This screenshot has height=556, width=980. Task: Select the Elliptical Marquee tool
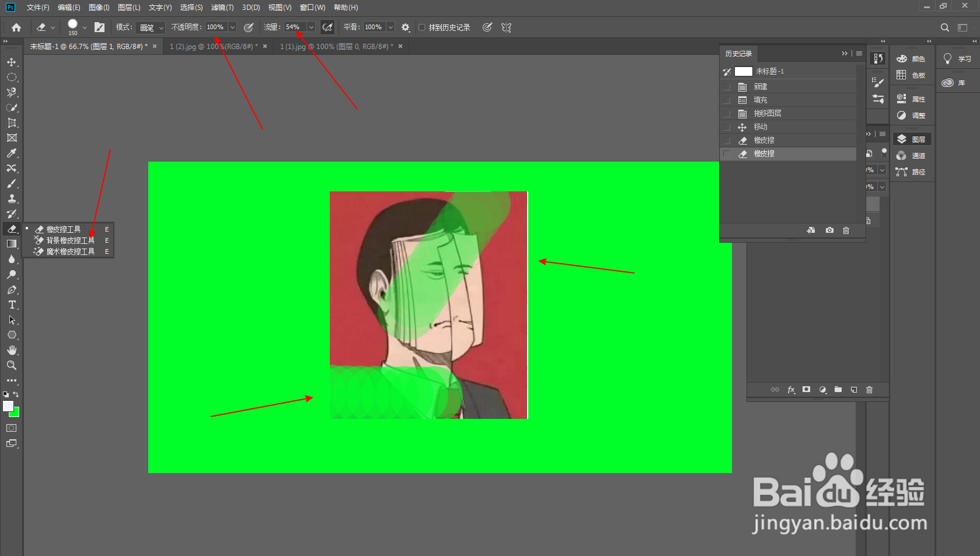12,77
